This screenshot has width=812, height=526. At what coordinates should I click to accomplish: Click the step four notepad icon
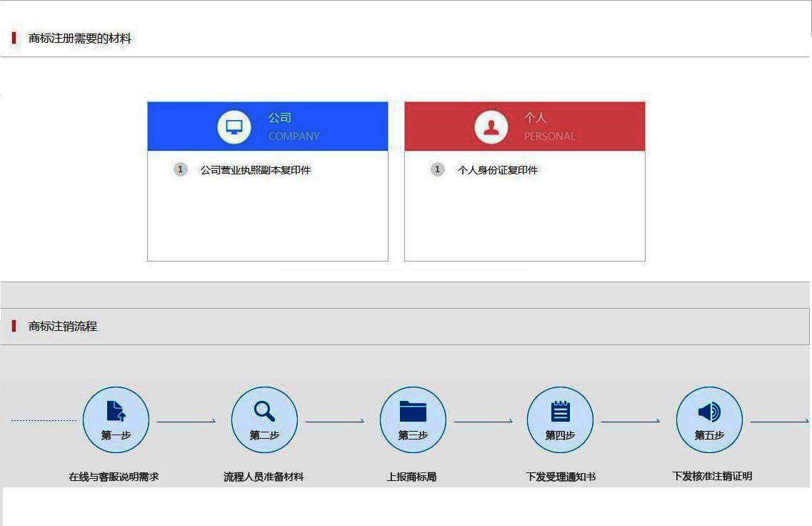(x=561, y=411)
